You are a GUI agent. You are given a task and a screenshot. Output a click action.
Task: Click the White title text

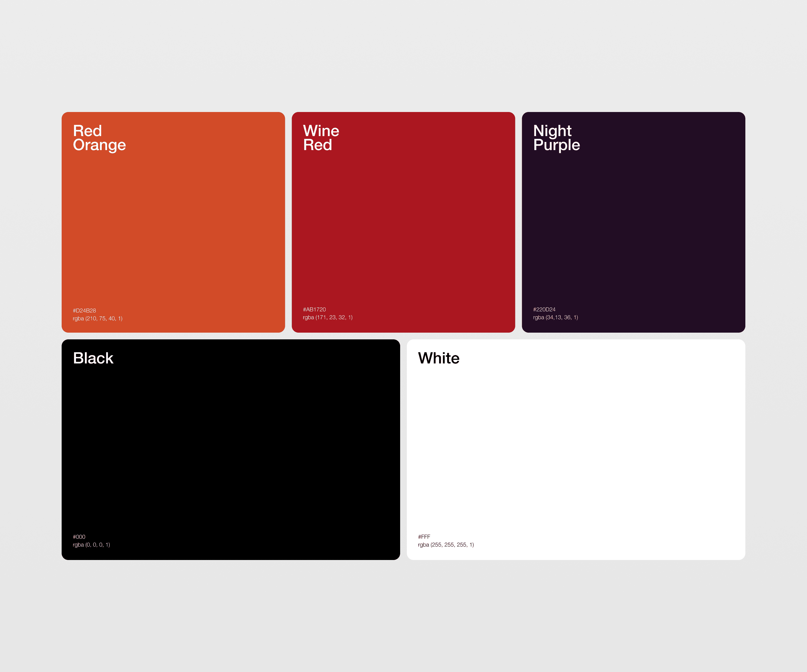pyautogui.click(x=439, y=358)
